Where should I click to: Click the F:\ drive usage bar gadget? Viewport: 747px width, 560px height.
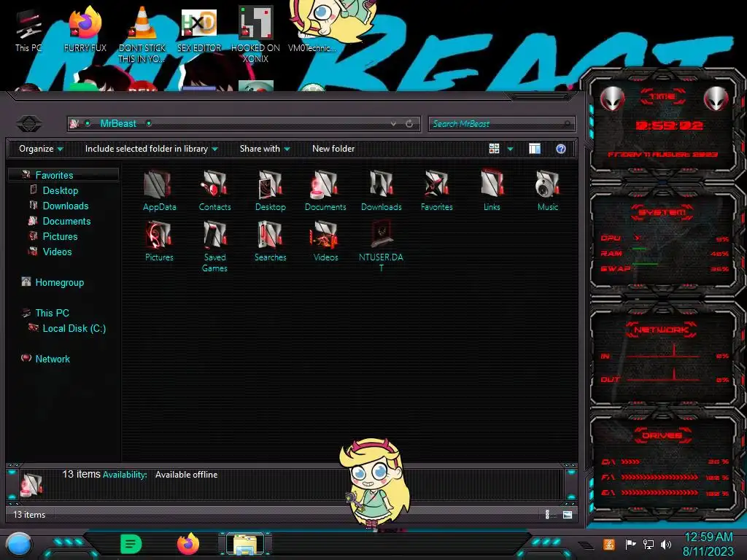(665, 477)
